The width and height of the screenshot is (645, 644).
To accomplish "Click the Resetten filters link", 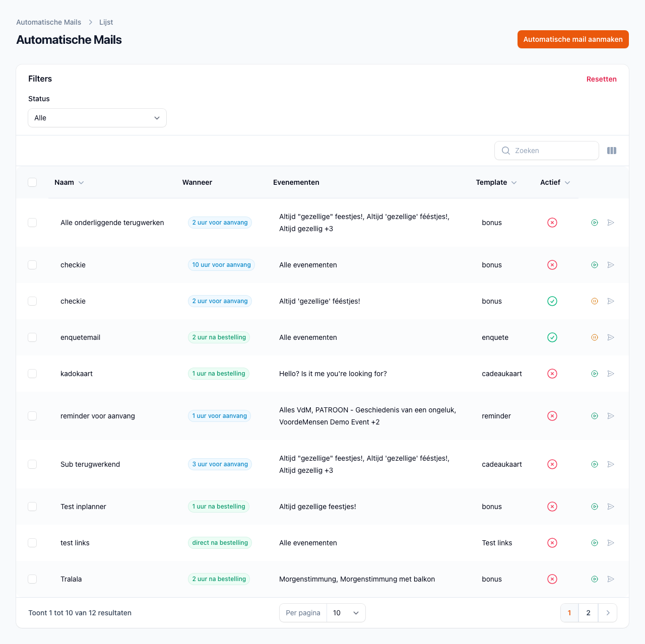I will (601, 79).
